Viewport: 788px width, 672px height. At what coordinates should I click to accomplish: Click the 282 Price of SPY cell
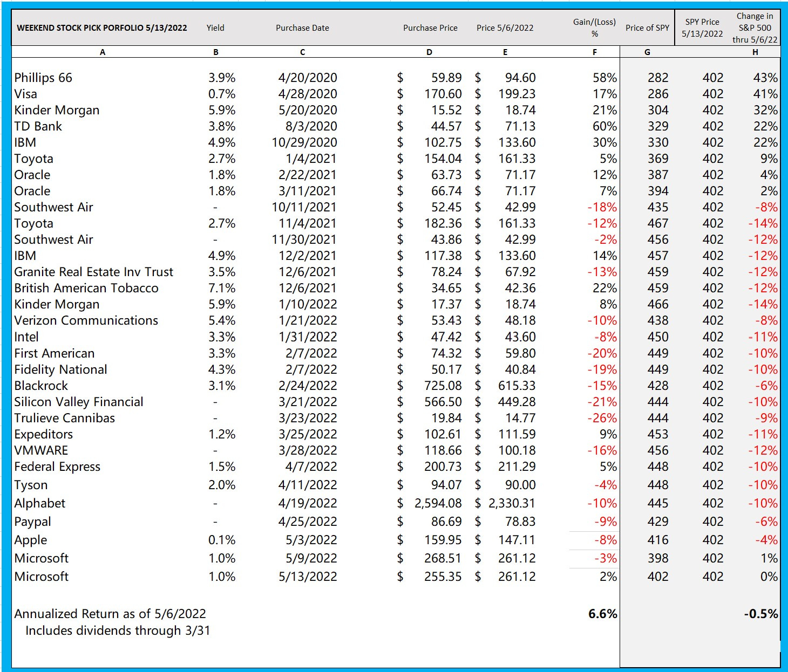click(658, 78)
